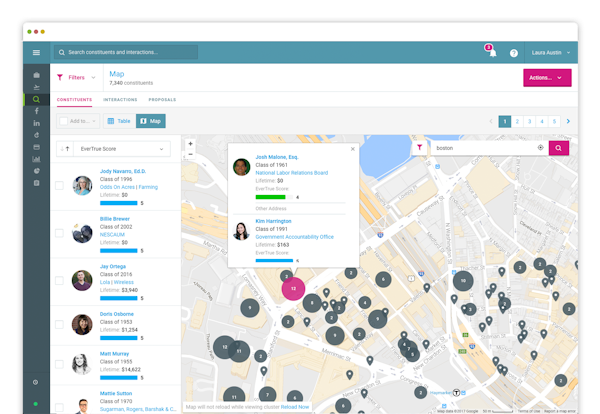Image resolution: width=600 pixels, height=414 pixels.
Task: Click the help question mark icon
Action: coord(514,53)
